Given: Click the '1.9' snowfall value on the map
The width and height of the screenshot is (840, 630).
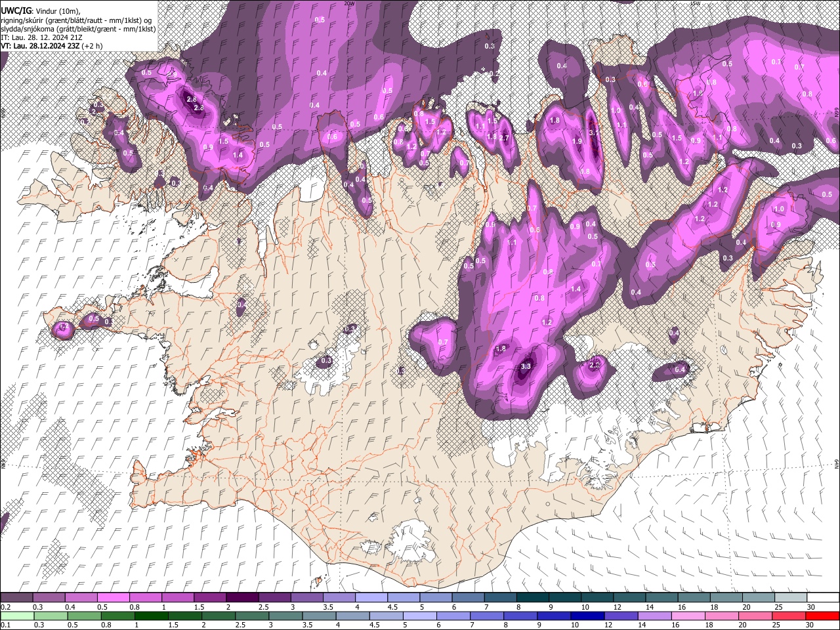Looking at the screenshot, I should pos(577,141).
